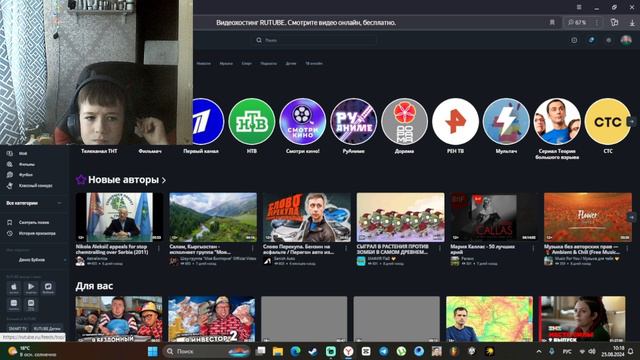Image resolution: width=640 pixels, height=360 pixels.
Task: Click the Windows Start button
Action: click(x=153, y=351)
